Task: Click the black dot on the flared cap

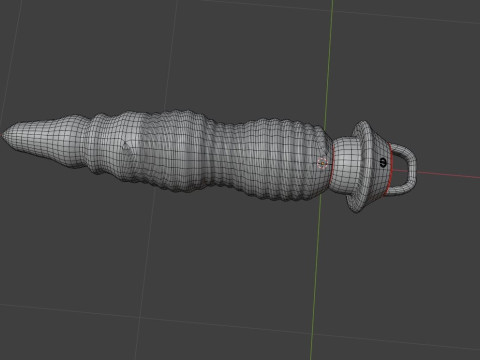Action: click(383, 163)
